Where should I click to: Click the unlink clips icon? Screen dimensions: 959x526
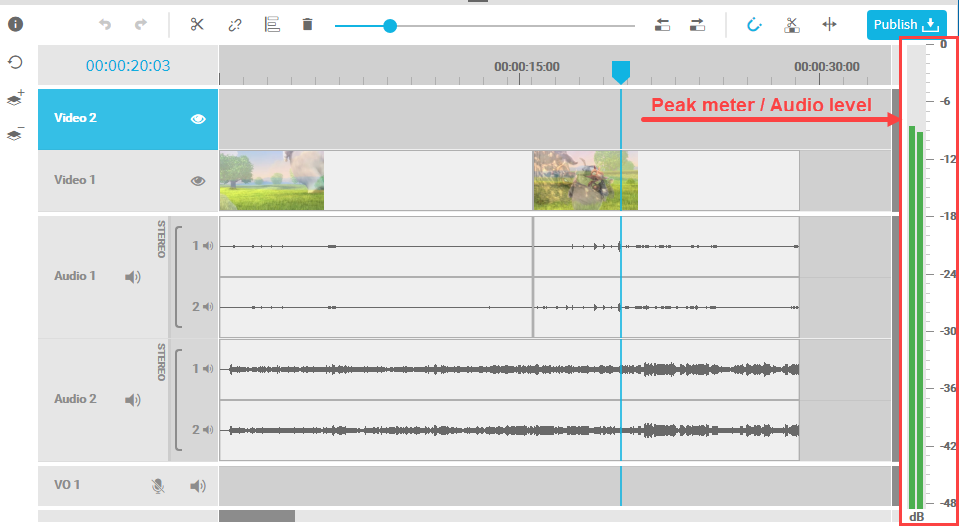tap(235, 24)
